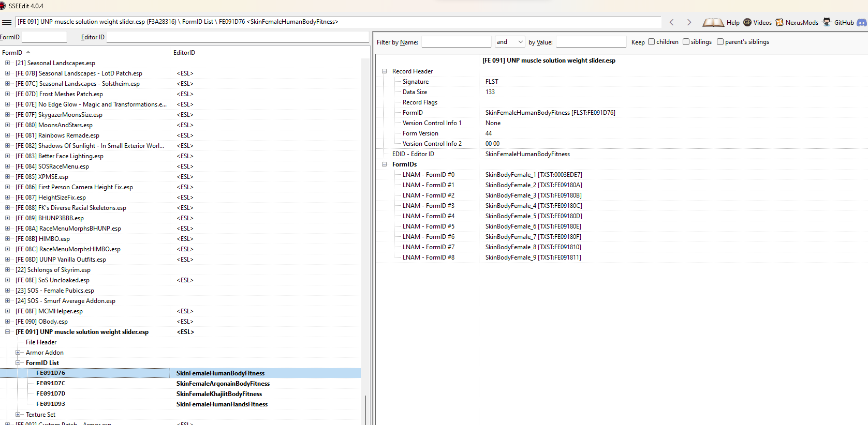Select FE091D93 SkinFemaleHumanHandsFitness record
This screenshot has height=425, width=868.
coord(180,404)
